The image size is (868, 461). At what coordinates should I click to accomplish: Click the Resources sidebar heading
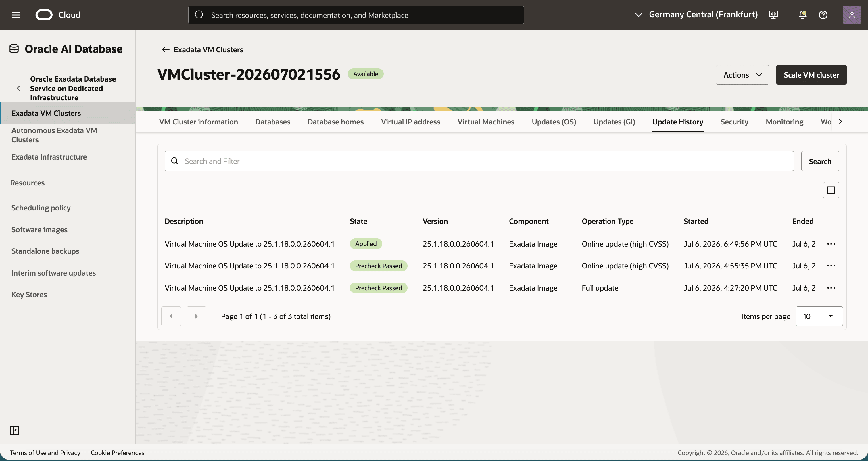pos(27,183)
